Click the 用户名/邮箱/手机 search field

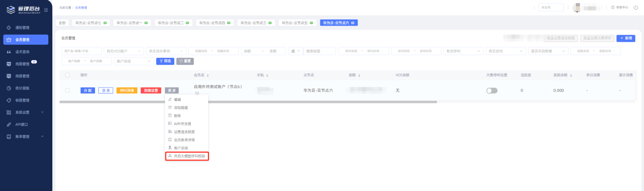tap(81, 51)
